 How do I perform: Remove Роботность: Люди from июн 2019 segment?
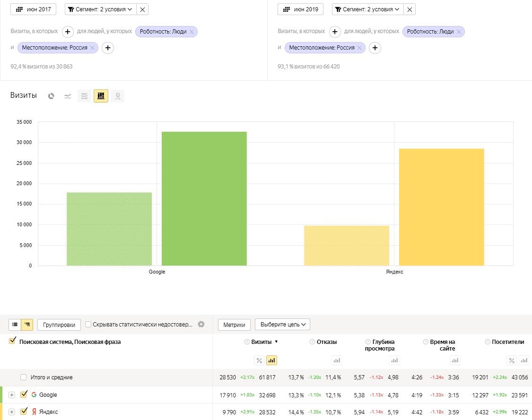459,32
